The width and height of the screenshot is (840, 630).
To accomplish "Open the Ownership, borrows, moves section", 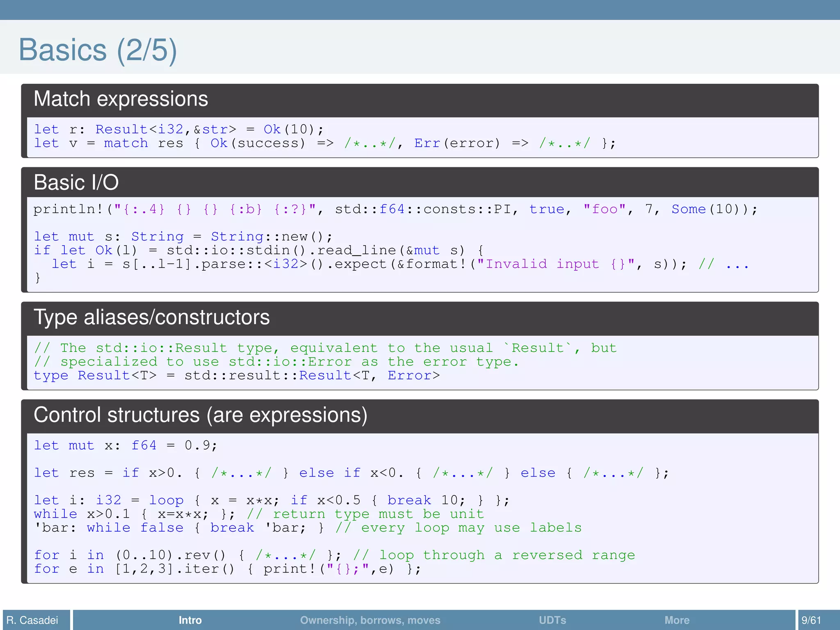I will tap(370, 620).
